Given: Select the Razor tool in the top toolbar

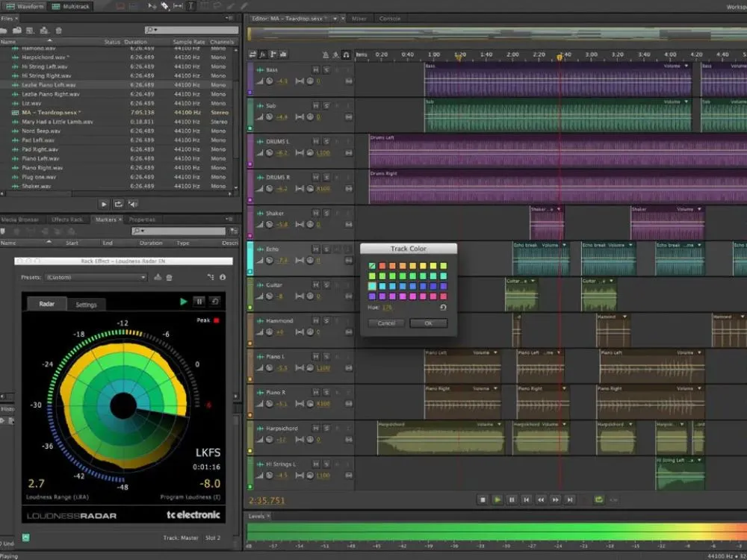Looking at the screenshot, I should (x=164, y=5).
